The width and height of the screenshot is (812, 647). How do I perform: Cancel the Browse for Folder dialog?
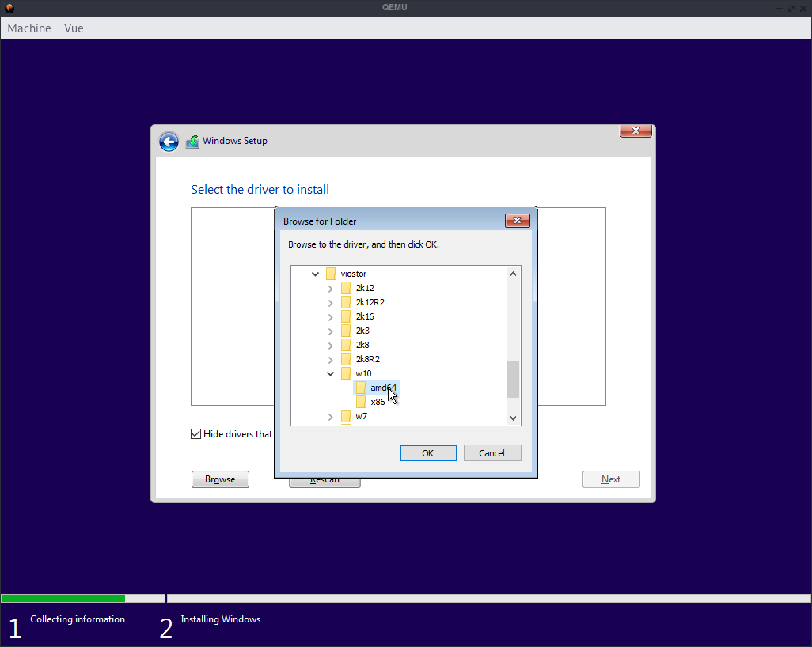[x=491, y=452]
